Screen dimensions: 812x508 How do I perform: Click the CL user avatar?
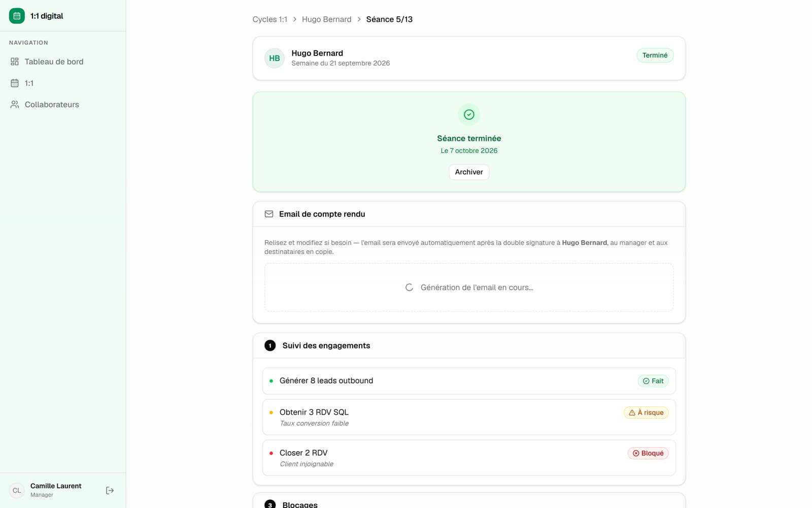point(17,490)
